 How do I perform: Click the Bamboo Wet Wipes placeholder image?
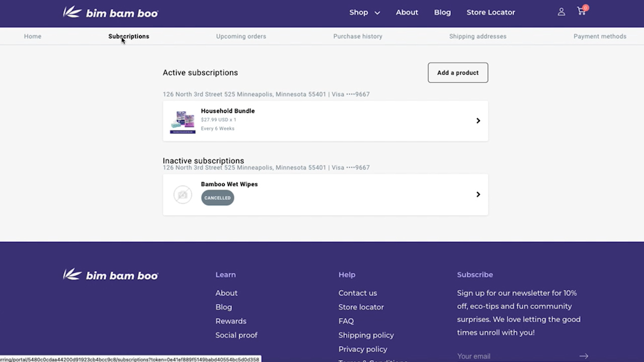coord(183,195)
